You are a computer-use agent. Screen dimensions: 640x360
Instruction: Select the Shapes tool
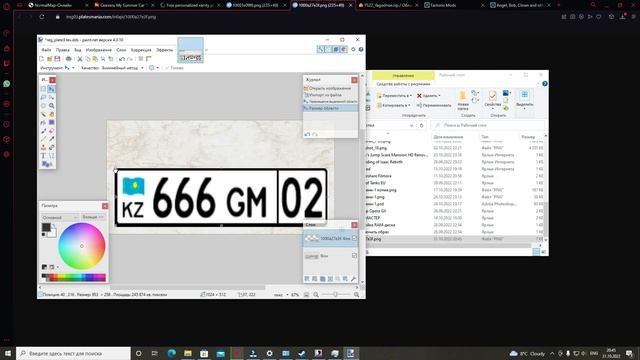pos(46,164)
